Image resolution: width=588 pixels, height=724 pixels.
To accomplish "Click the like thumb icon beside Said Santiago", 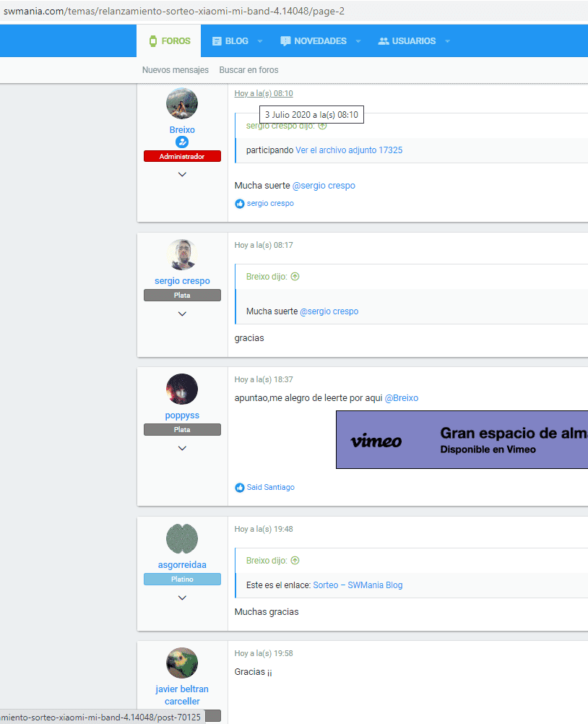I will 240,488.
